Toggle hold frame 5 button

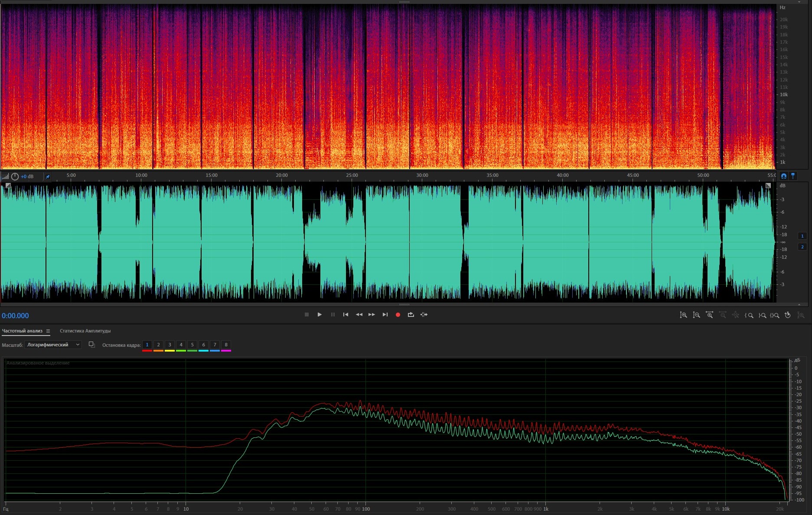pyautogui.click(x=192, y=345)
